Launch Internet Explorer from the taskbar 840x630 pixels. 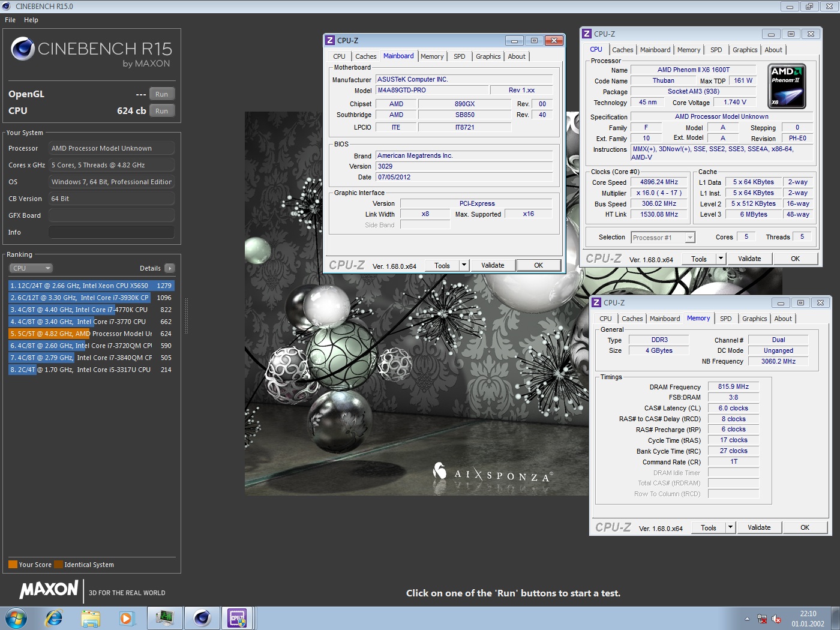54,618
